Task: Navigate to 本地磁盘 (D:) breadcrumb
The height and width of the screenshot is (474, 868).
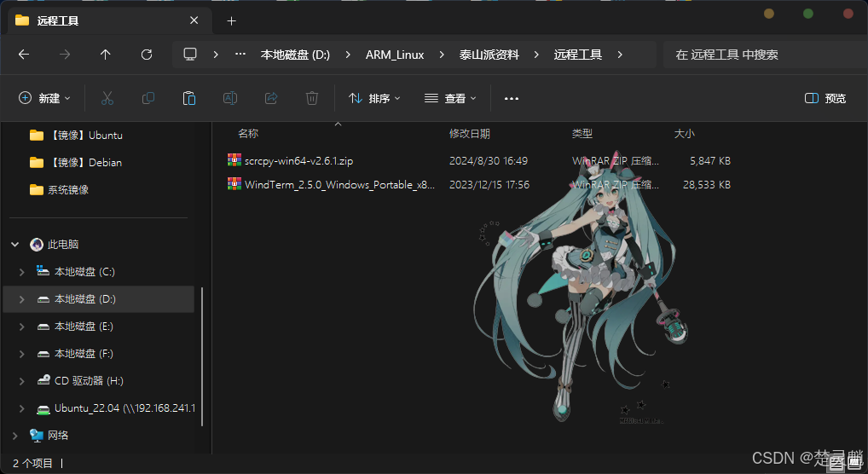Action: 295,55
